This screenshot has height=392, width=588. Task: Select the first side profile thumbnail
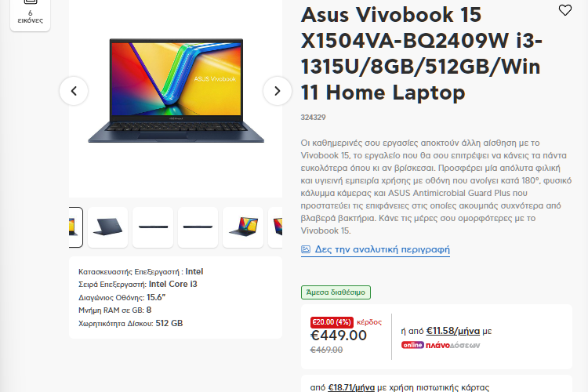pos(153,227)
